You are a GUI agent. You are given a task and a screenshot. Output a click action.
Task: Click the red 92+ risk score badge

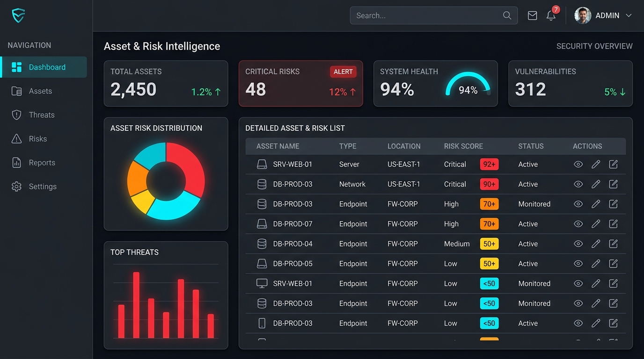point(489,165)
